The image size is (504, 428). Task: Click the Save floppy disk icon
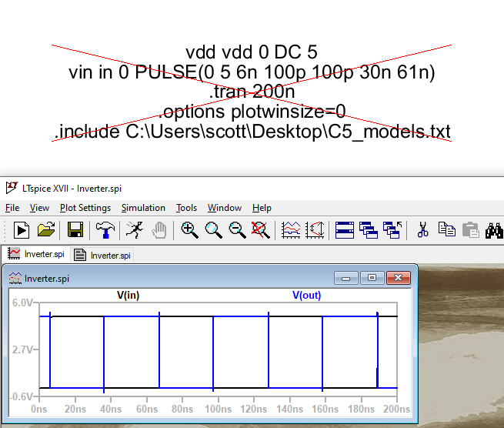(75, 229)
